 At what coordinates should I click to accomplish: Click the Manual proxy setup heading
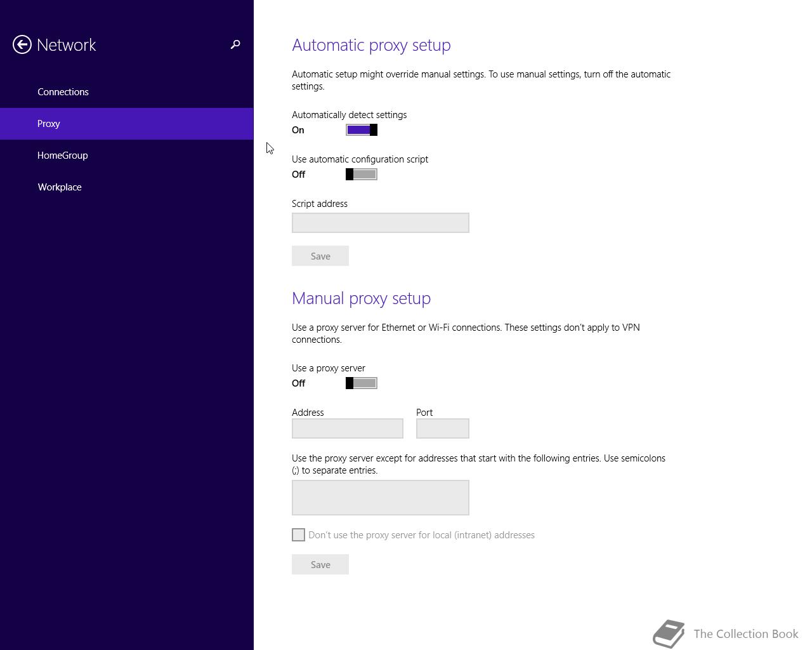361,298
